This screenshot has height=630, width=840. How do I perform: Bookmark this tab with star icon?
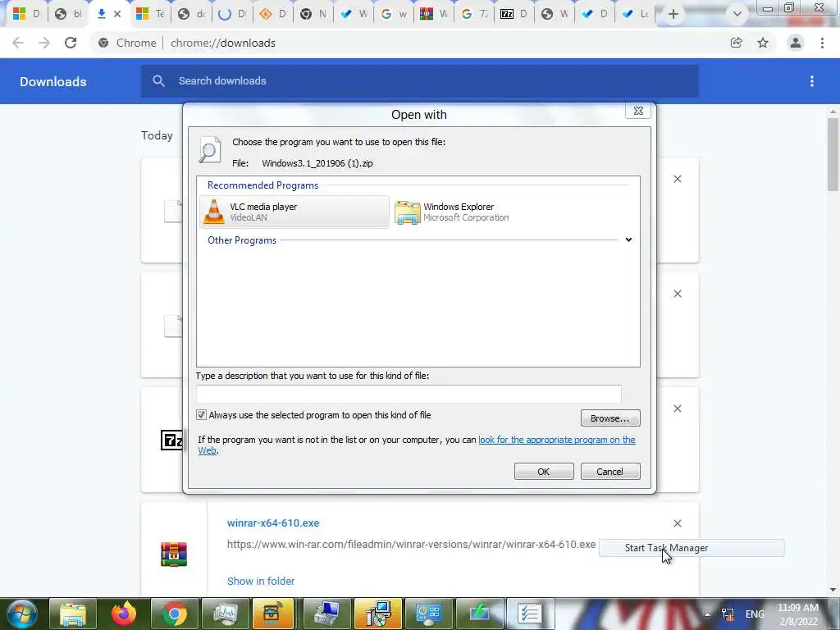(x=763, y=43)
